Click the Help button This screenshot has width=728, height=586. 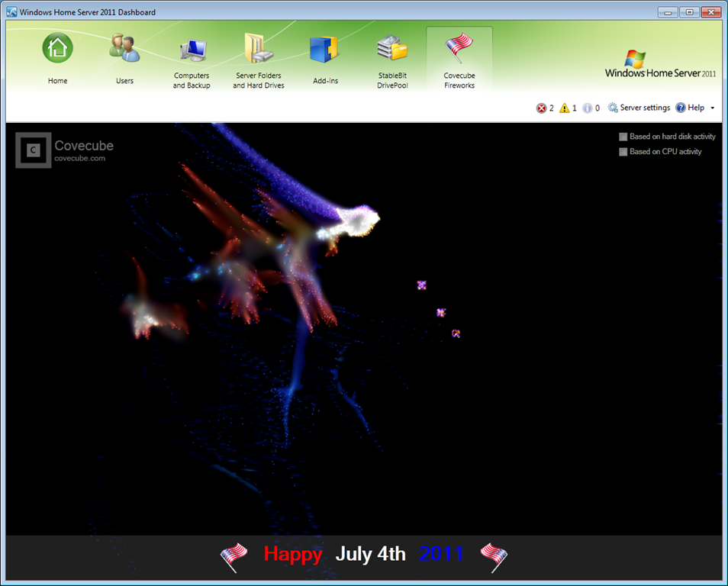(x=690, y=108)
